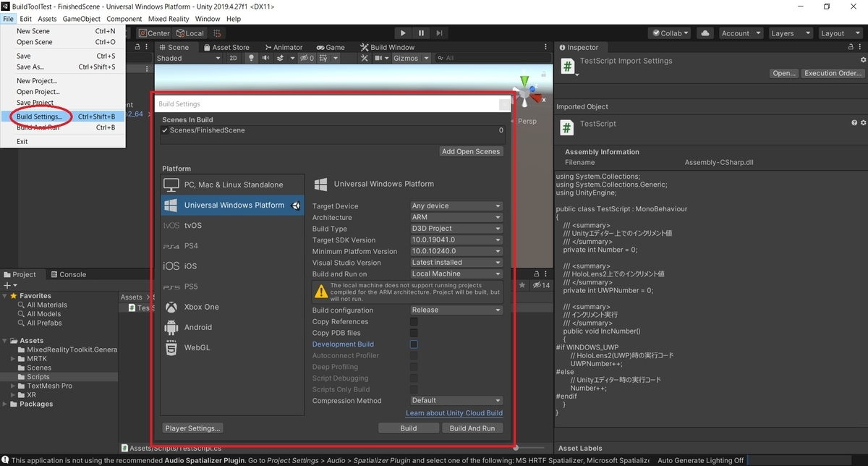This screenshot has height=466, width=868.
Task: Click the Scene search field
Action: (492, 58)
